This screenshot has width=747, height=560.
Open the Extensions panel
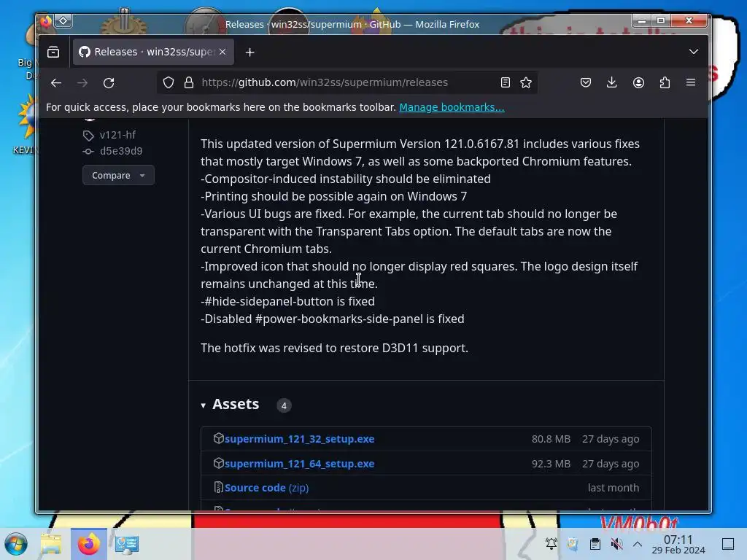coord(665,82)
